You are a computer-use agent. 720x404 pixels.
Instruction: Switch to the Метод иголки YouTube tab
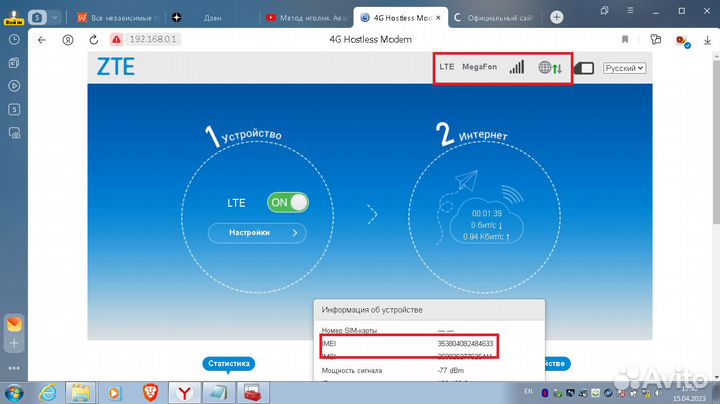coord(307,18)
